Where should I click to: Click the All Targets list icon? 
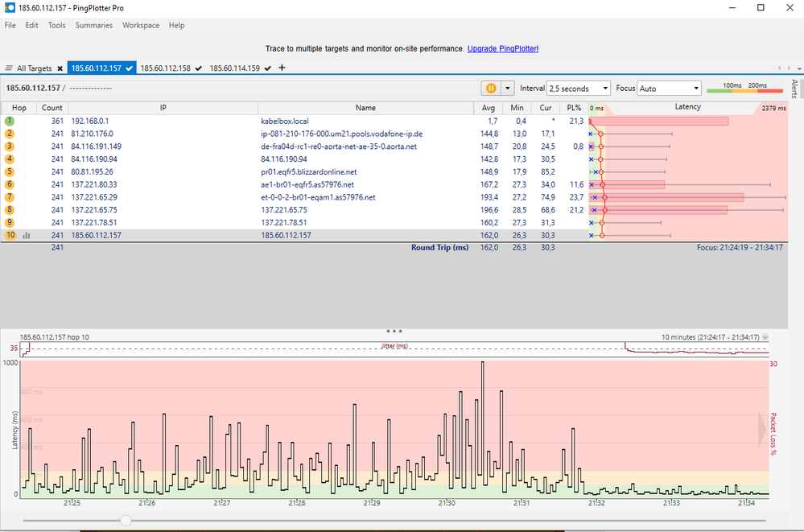tap(10, 68)
